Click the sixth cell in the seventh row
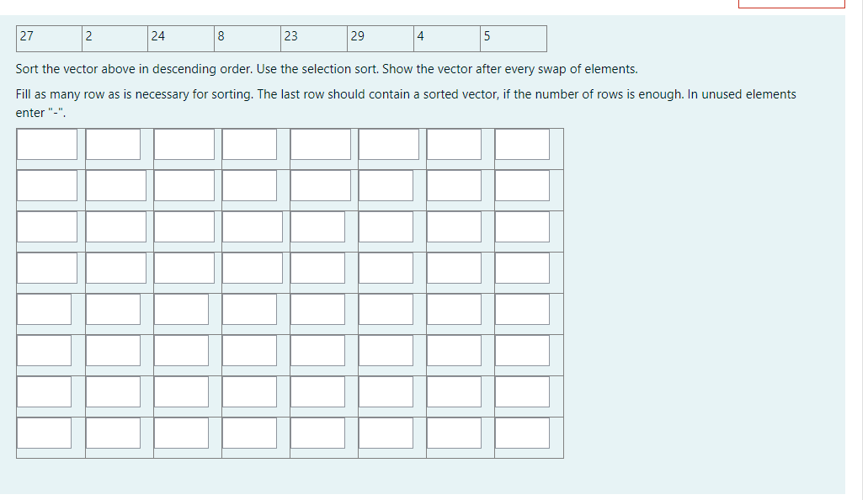 pyautogui.click(x=387, y=392)
